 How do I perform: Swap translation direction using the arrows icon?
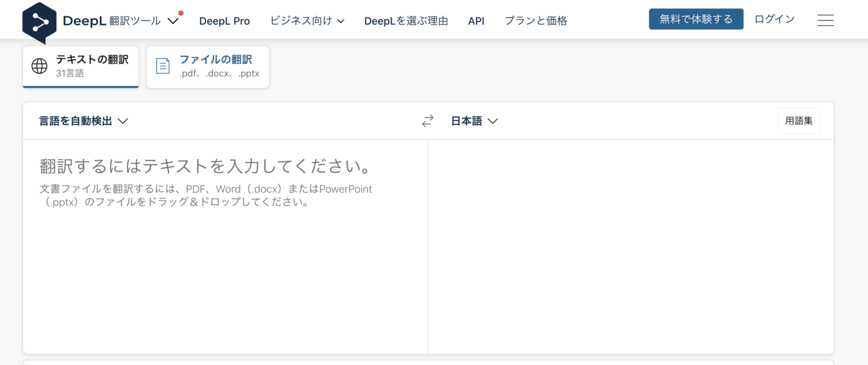(427, 120)
